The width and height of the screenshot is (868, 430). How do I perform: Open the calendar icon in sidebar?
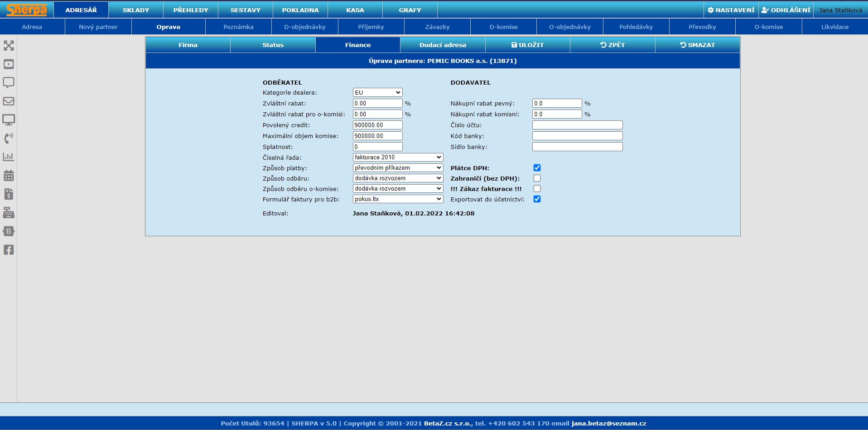[9, 176]
